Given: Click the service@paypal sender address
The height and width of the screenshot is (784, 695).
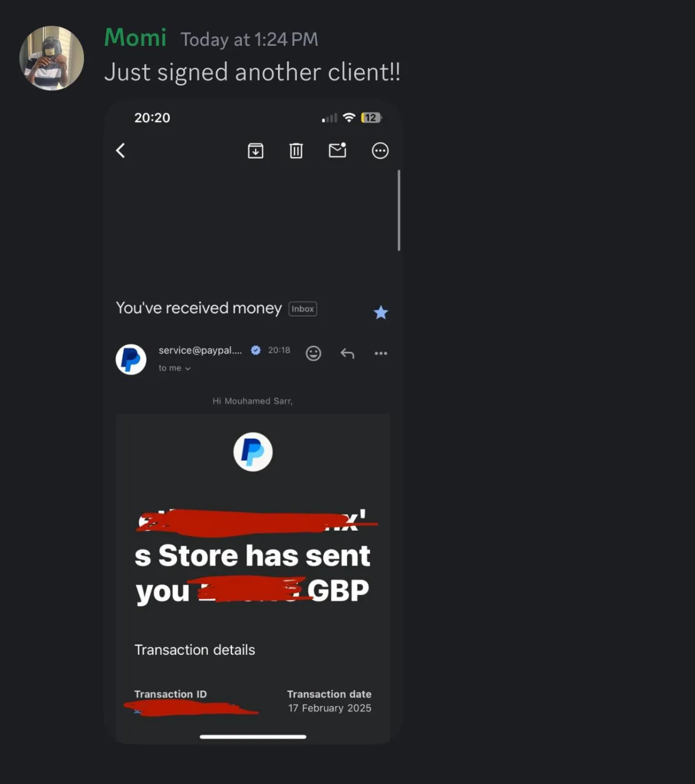Looking at the screenshot, I should coord(200,350).
